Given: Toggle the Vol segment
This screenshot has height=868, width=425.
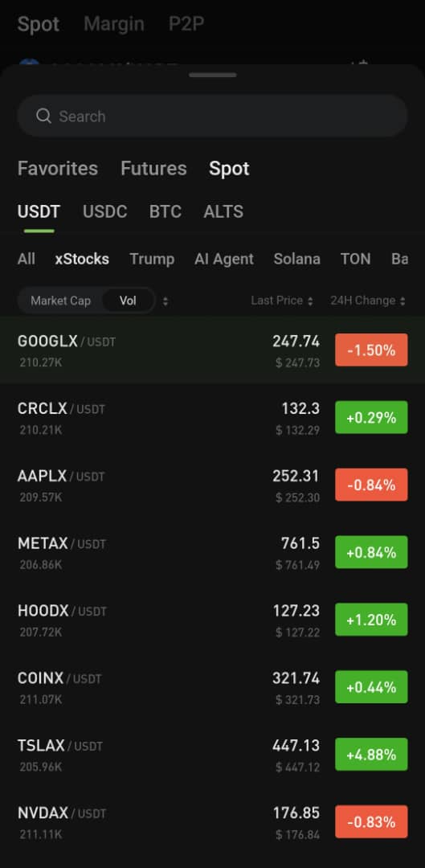Looking at the screenshot, I should pyautogui.click(x=128, y=301).
